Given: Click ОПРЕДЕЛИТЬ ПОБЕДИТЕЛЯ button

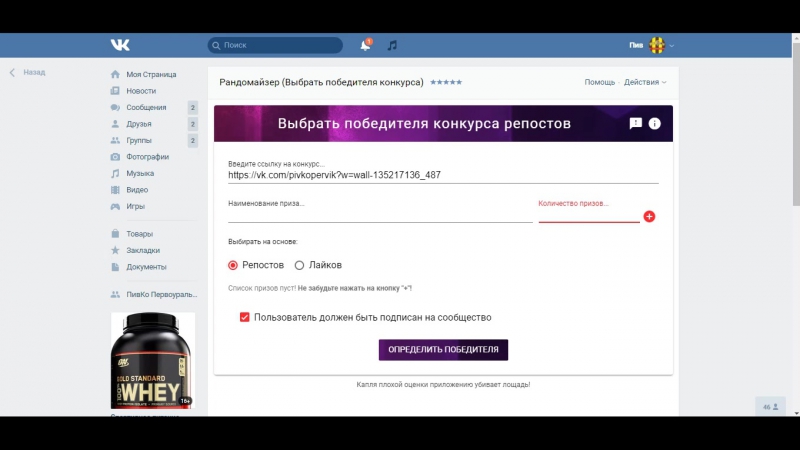Looking at the screenshot, I should click(443, 350).
